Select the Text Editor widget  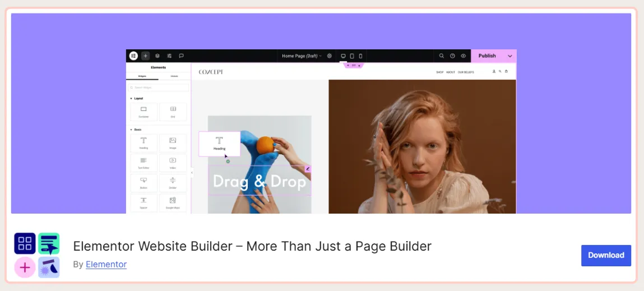tap(143, 163)
